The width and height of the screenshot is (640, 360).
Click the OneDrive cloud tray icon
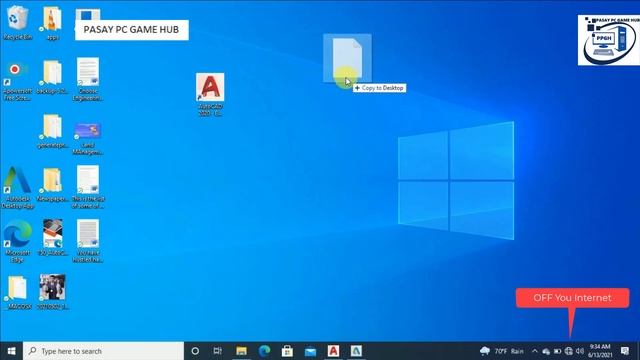[546, 351]
